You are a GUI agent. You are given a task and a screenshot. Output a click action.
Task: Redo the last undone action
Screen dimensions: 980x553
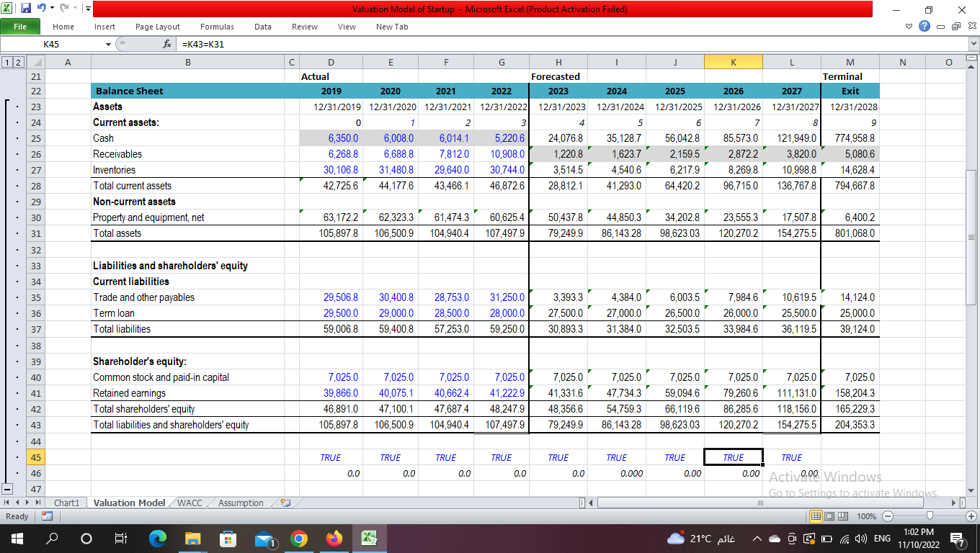(x=63, y=9)
